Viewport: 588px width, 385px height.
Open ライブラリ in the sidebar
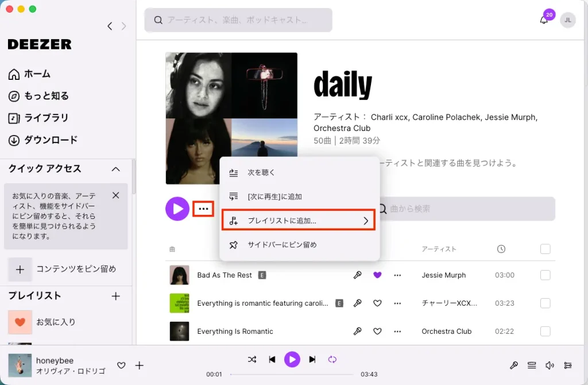click(x=38, y=118)
